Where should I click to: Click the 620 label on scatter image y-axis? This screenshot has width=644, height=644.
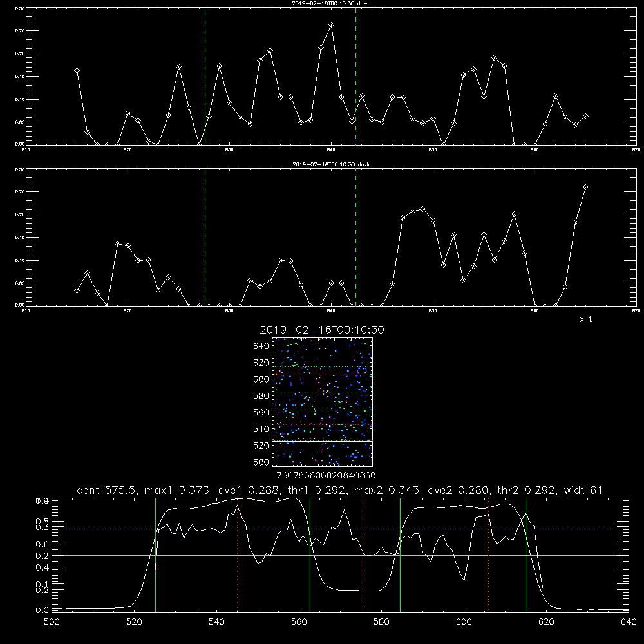click(x=261, y=363)
